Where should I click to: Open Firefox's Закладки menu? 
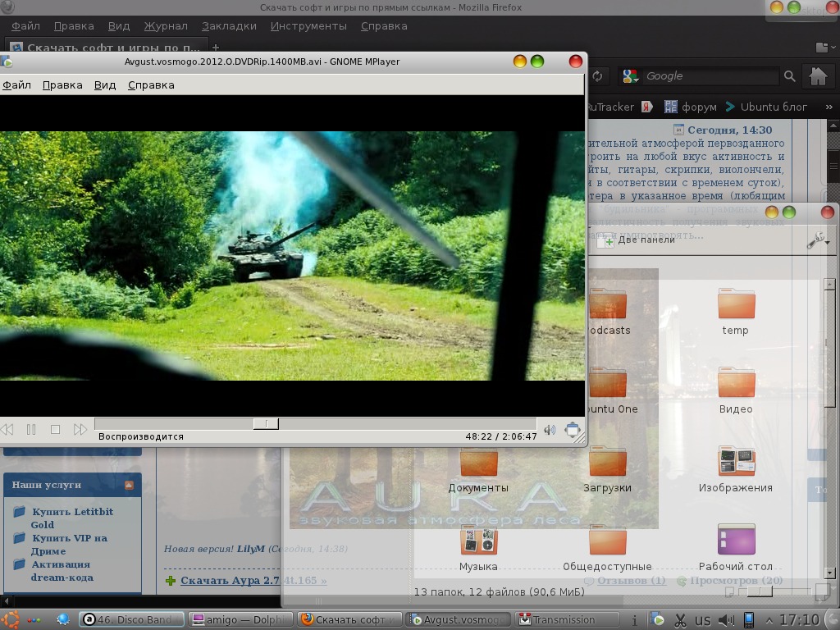[x=229, y=25]
